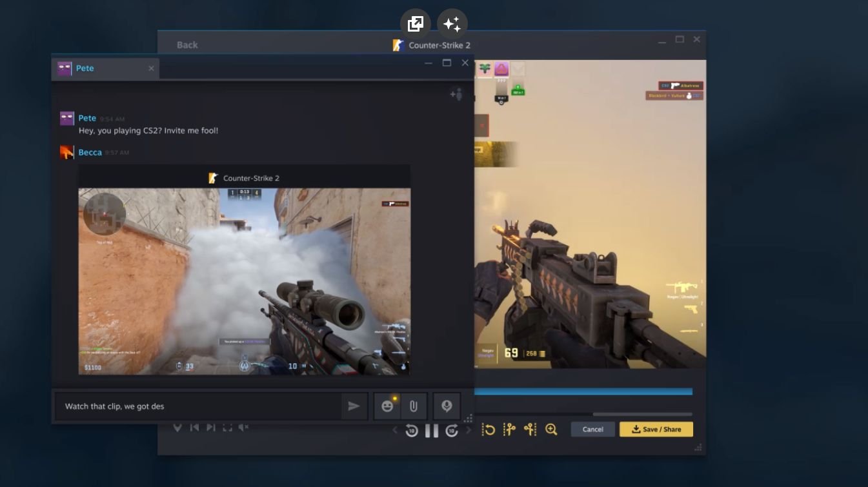Toggle fullscreen for the recording playback

[x=227, y=427]
